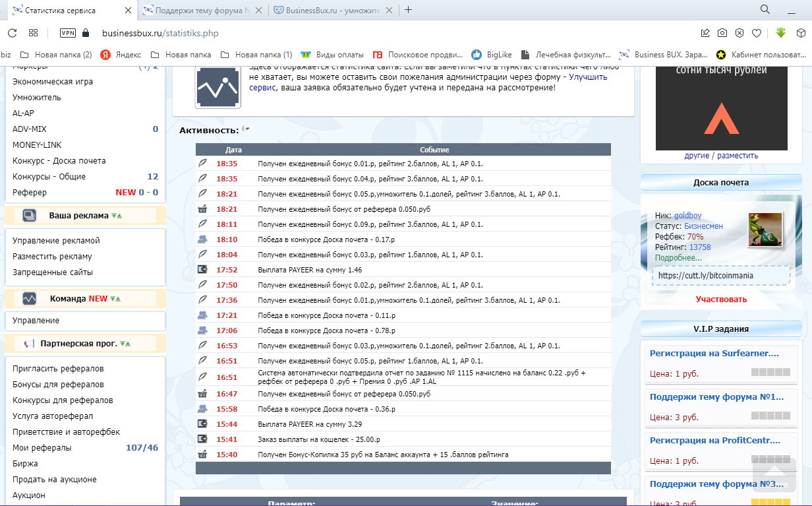The width and height of the screenshot is (812, 506).
Task: Add page to bookmarks with heart icon
Action: (x=757, y=33)
